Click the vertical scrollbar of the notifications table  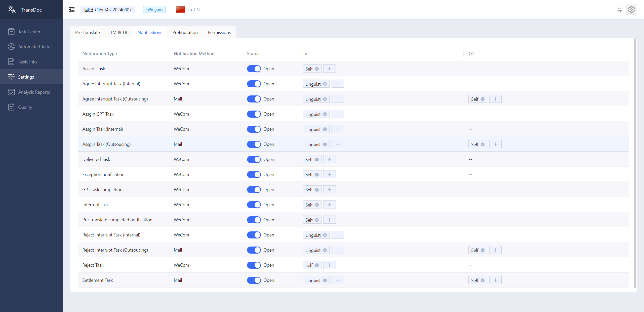tap(635, 164)
